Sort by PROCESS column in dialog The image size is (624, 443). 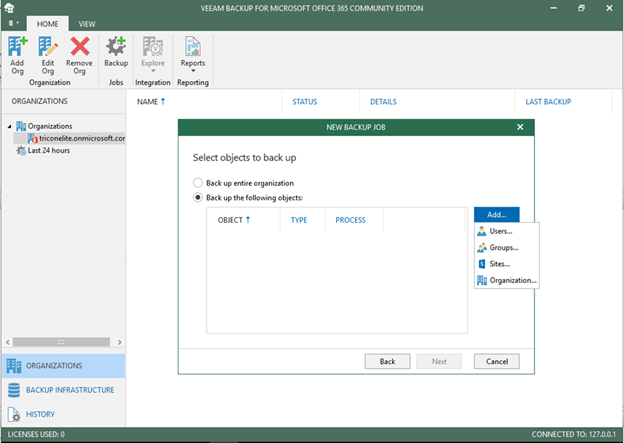(x=350, y=220)
